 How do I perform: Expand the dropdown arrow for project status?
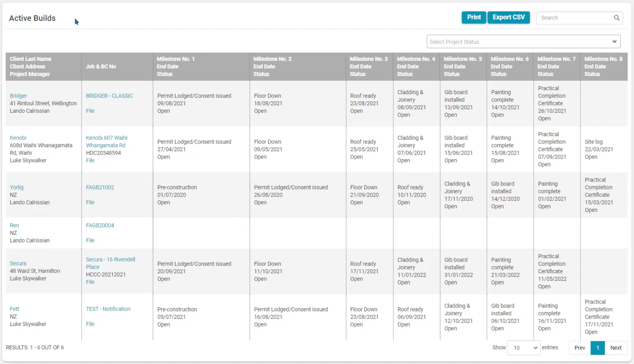tap(614, 42)
